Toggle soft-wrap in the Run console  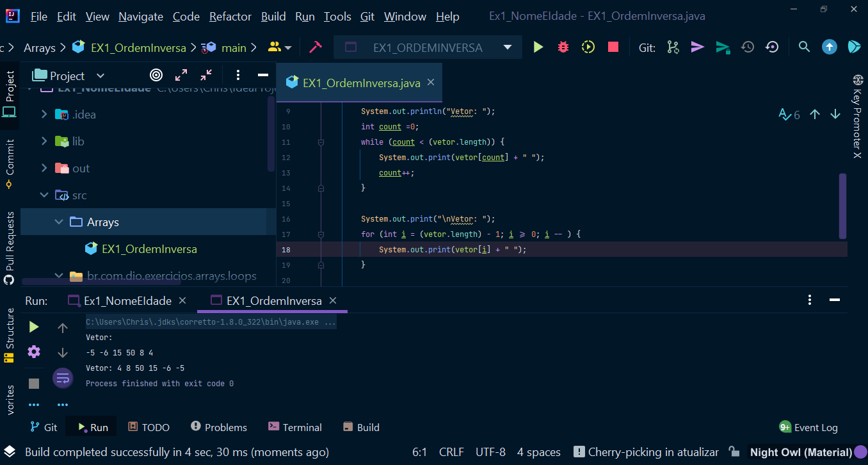63,379
